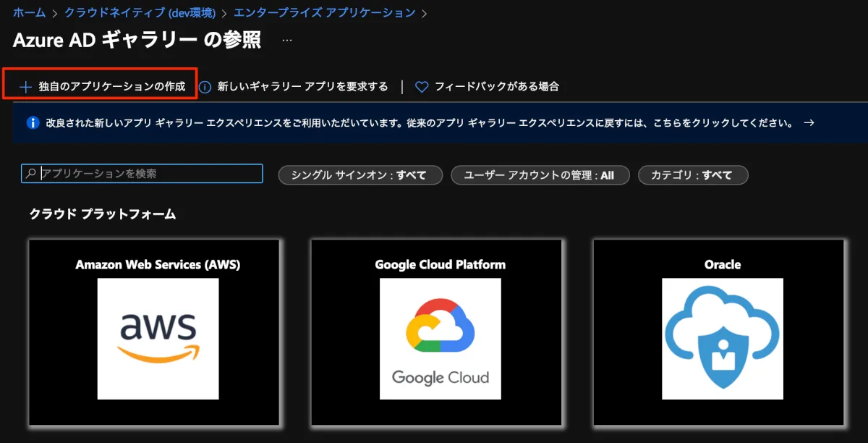
Task: Select the Amazon Web Services (AWS) title
Action: 158,265
